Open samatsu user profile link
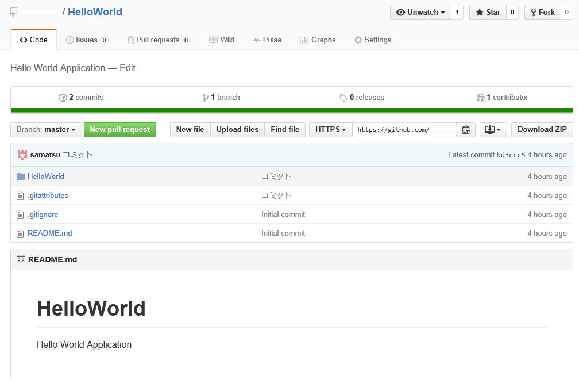 click(x=45, y=154)
